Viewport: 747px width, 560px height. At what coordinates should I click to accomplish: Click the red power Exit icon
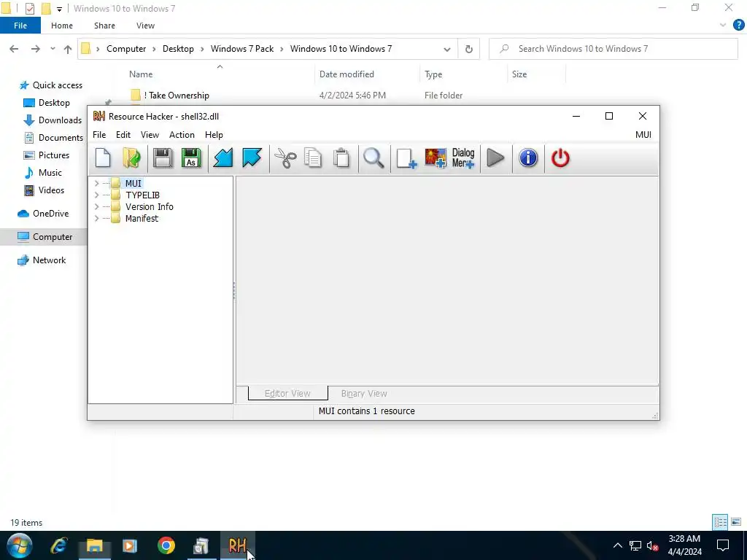point(560,158)
